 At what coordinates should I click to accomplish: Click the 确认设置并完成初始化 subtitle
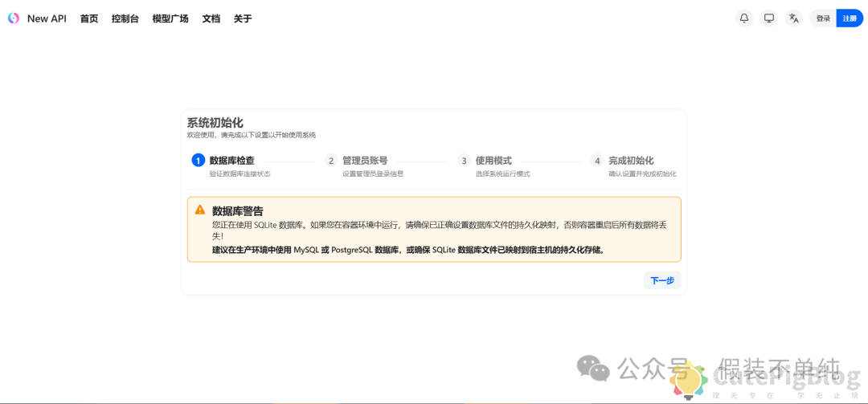[643, 173]
